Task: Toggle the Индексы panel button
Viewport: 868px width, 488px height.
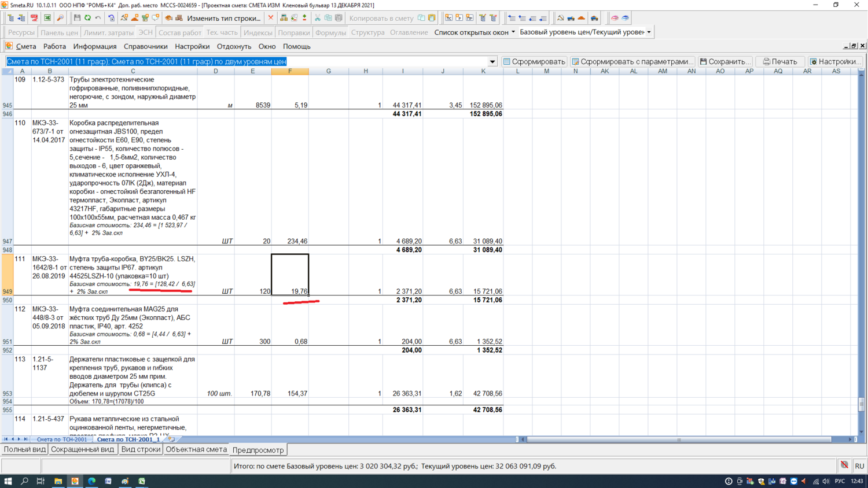Action: coord(258,32)
